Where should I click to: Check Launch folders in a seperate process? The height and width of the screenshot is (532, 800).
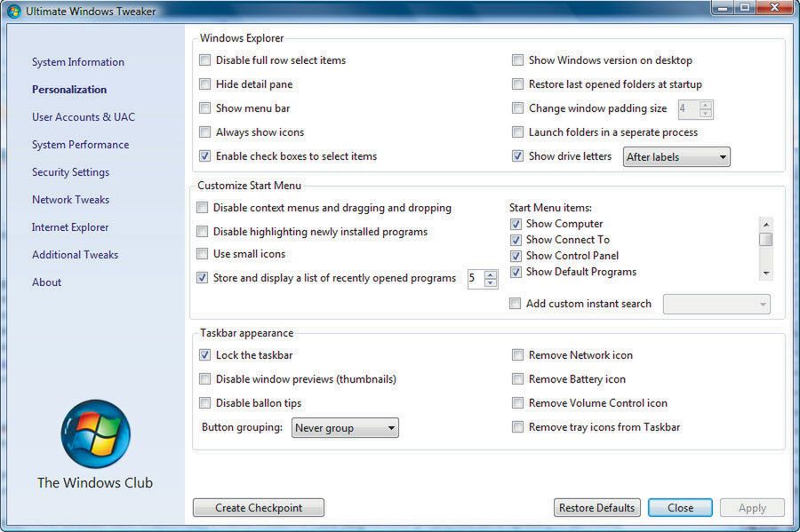[517, 132]
